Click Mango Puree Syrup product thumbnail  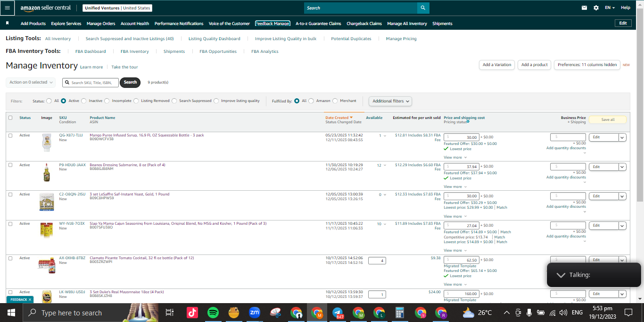(46, 143)
